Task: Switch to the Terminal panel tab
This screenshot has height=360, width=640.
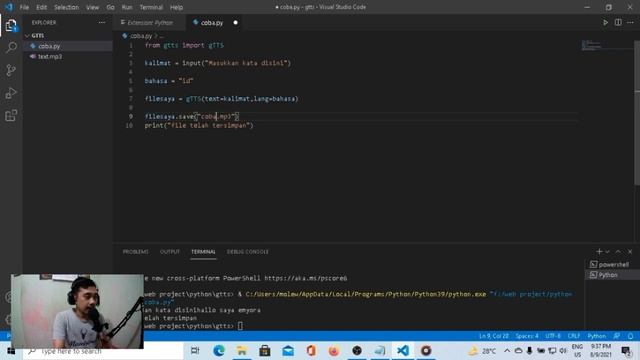Action: tap(203, 252)
